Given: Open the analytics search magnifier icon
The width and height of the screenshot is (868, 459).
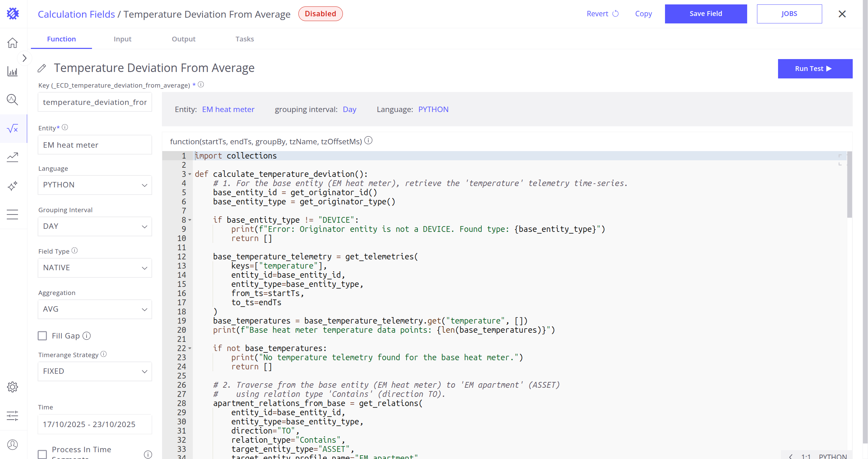Looking at the screenshot, I should point(13,99).
